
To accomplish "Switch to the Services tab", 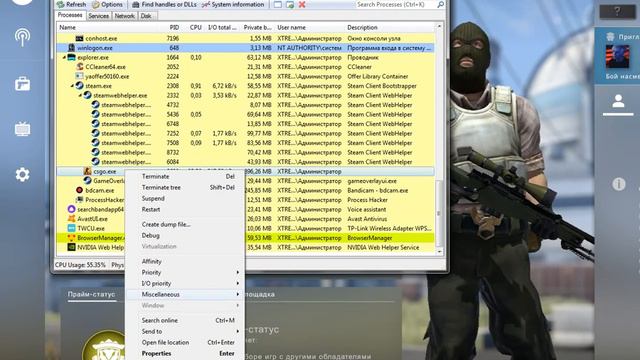I will click(98, 16).
